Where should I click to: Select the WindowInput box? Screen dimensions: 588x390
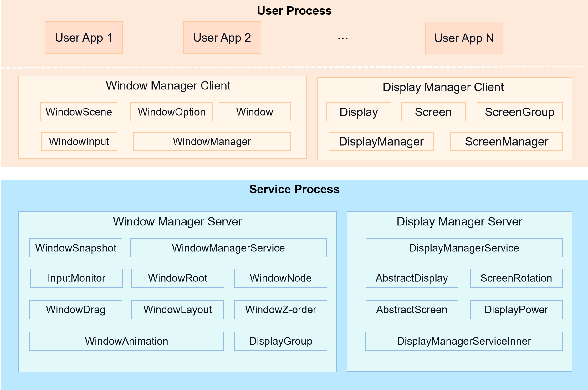[79, 142]
